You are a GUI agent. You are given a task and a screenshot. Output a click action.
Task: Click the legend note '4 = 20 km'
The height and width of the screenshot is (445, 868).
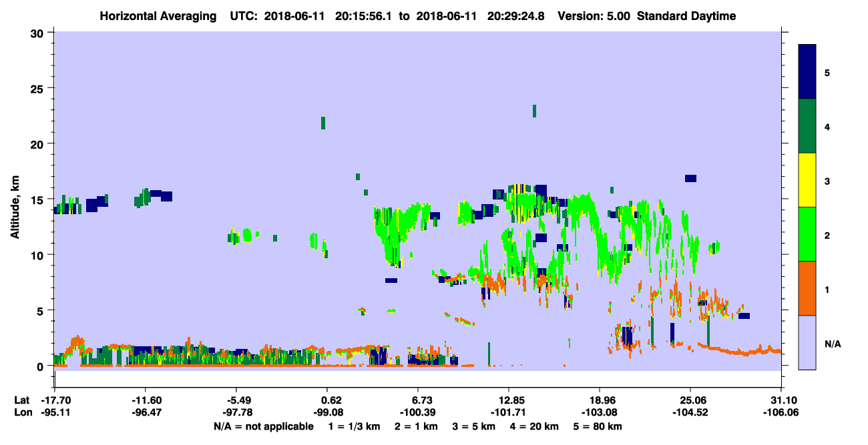(x=535, y=426)
